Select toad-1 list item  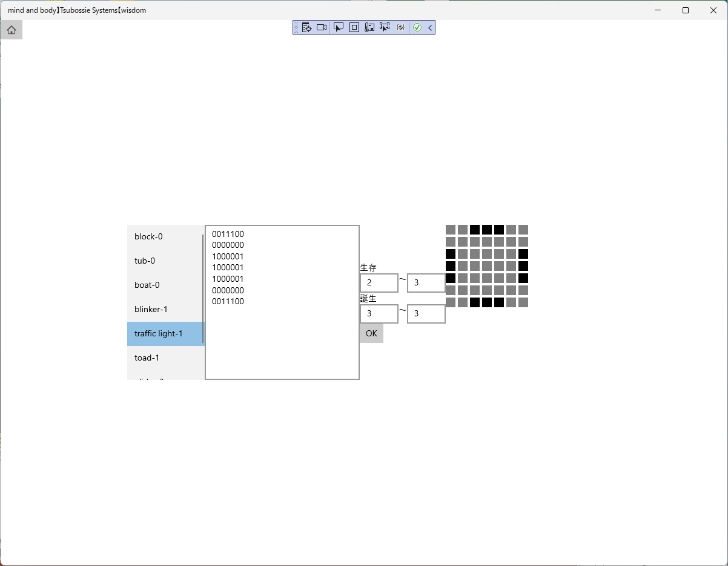tap(165, 358)
